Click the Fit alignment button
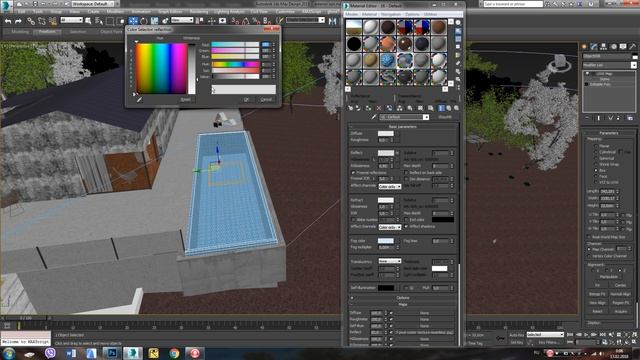This screenshot has width=640, height=360. point(597,285)
